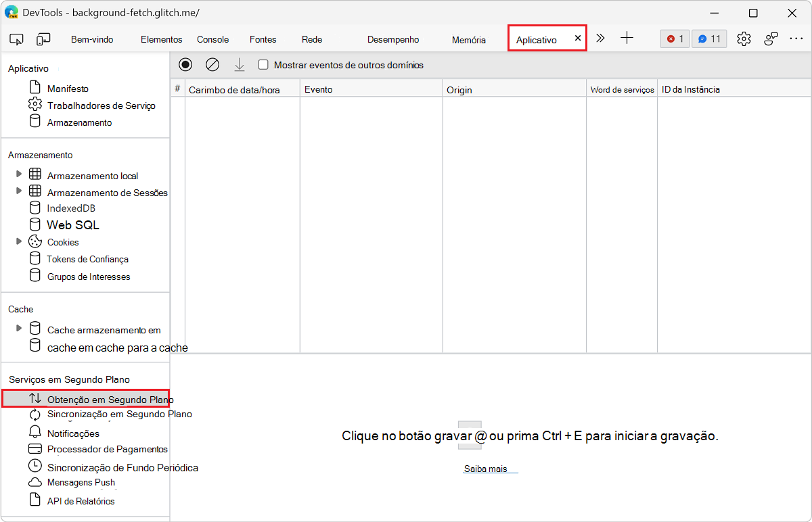Click the record events button
Image resolution: width=812 pixels, height=522 pixels.
[x=185, y=65]
